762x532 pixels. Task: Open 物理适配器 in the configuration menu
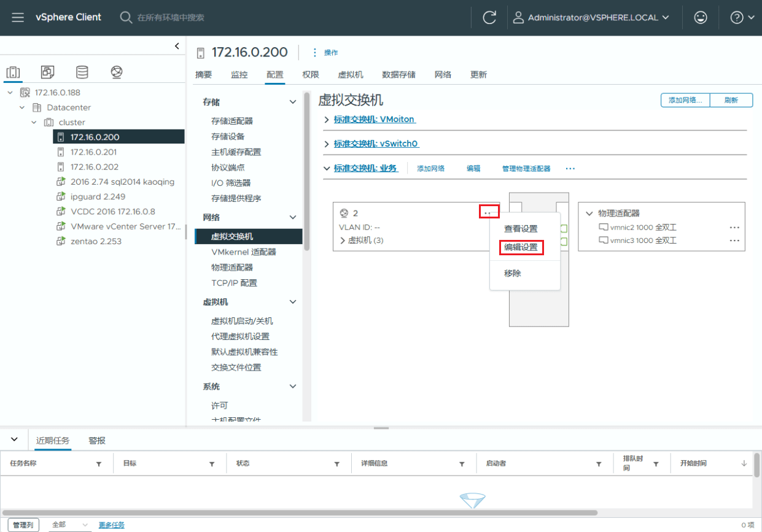pyautogui.click(x=232, y=268)
